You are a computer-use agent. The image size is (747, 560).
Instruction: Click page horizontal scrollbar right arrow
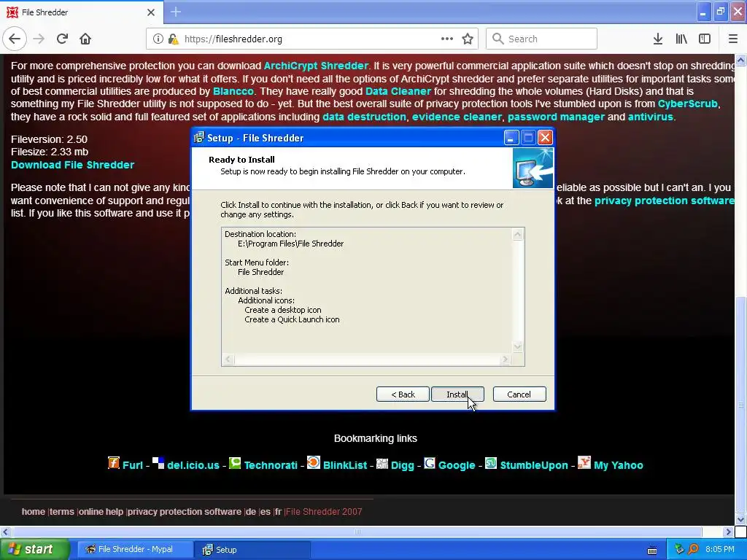[x=727, y=532]
